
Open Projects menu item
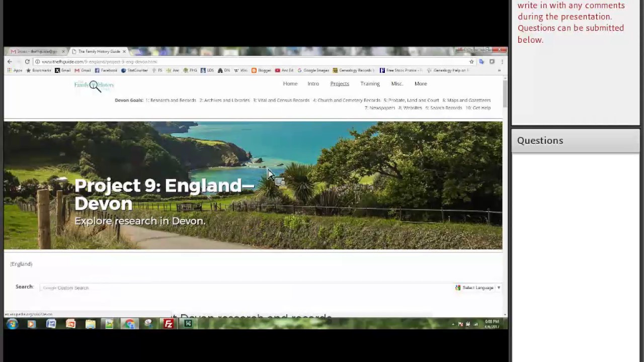(x=340, y=83)
